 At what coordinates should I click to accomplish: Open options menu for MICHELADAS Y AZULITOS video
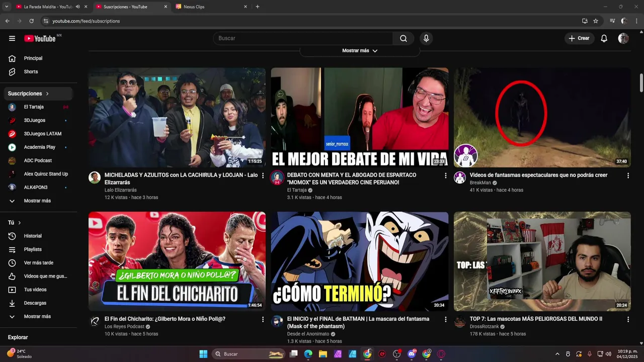(x=263, y=175)
